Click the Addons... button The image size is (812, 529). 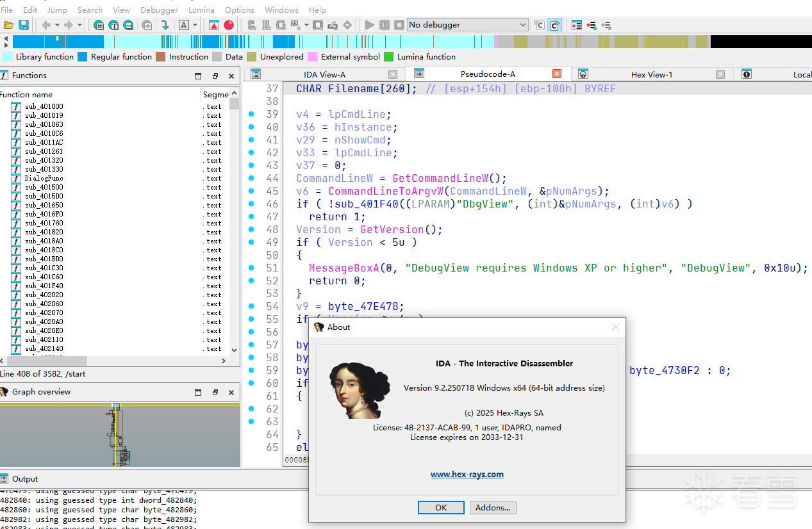[x=493, y=507]
